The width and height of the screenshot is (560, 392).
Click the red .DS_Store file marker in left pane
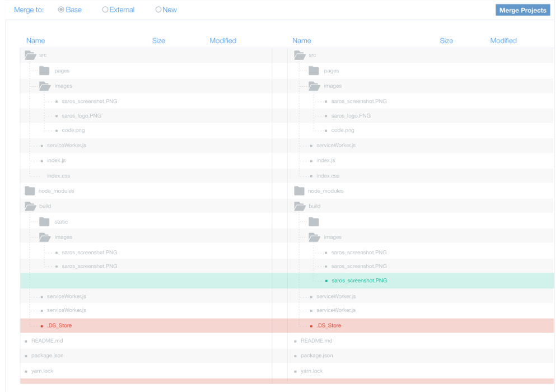41,326
